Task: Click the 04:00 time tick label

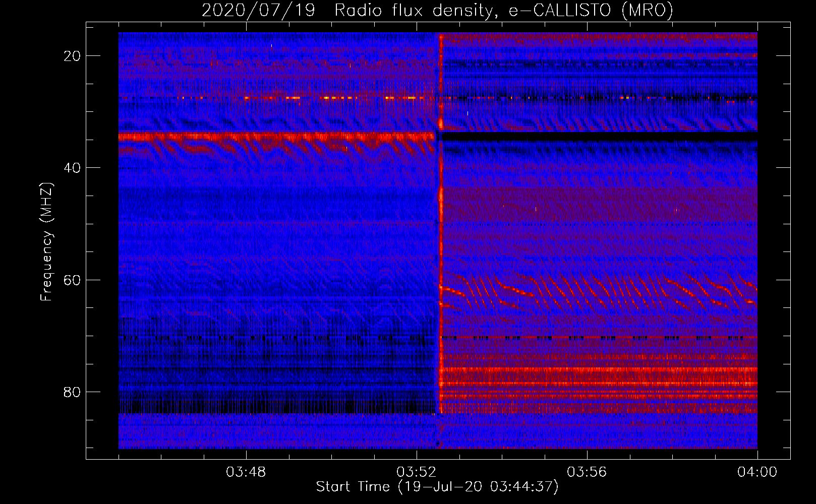Action: [757, 472]
